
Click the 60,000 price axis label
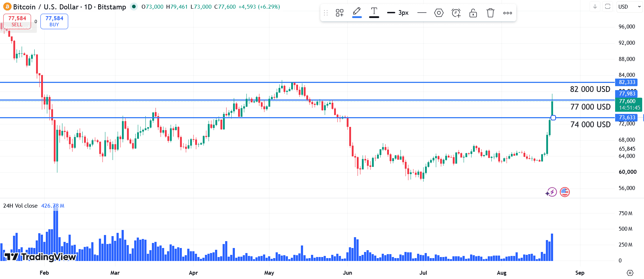[628, 172]
